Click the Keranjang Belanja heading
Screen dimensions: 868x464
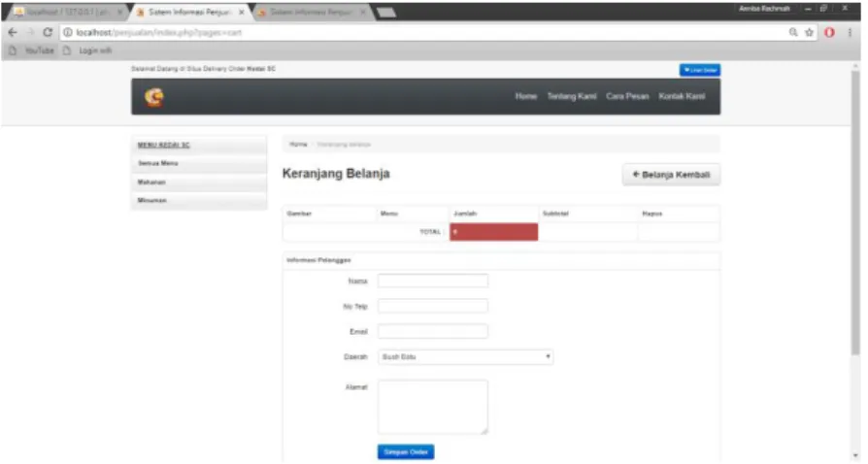point(336,174)
